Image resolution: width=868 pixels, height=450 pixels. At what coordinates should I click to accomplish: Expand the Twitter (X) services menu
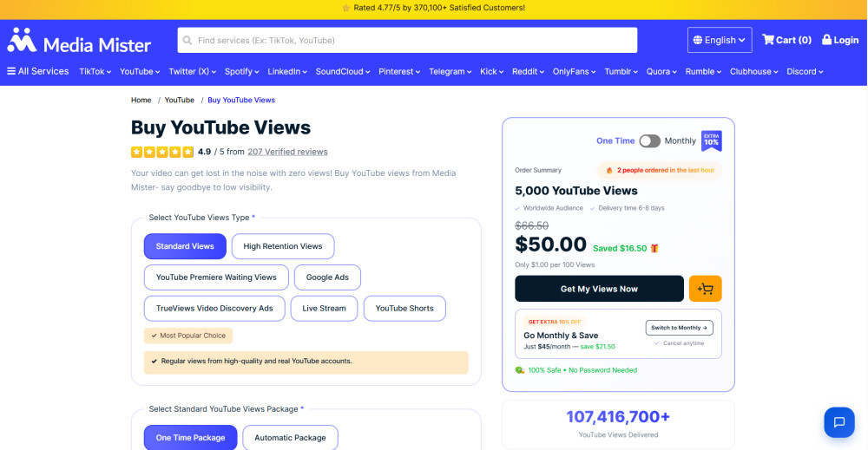click(192, 71)
